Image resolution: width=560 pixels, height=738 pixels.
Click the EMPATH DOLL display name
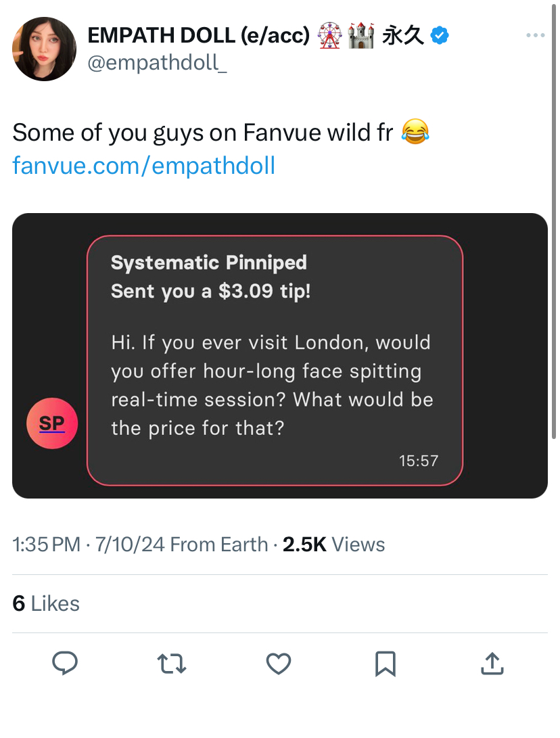point(199,35)
